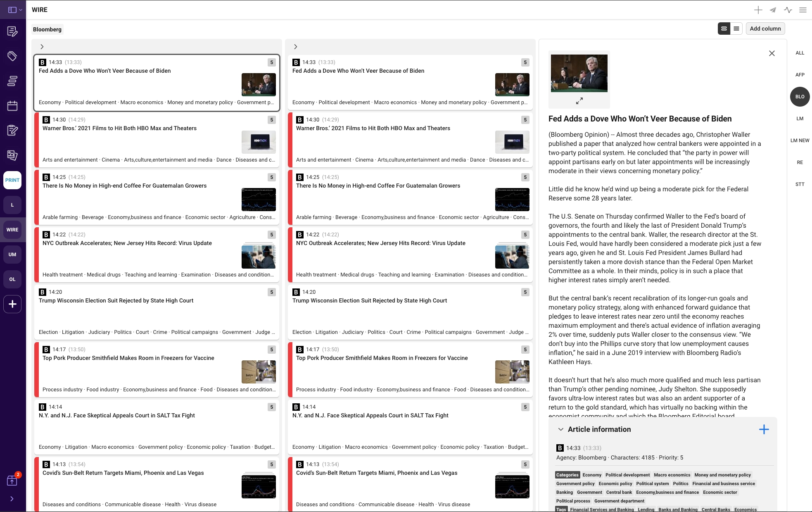
Task: Click the paper plane send icon
Action: click(x=773, y=10)
